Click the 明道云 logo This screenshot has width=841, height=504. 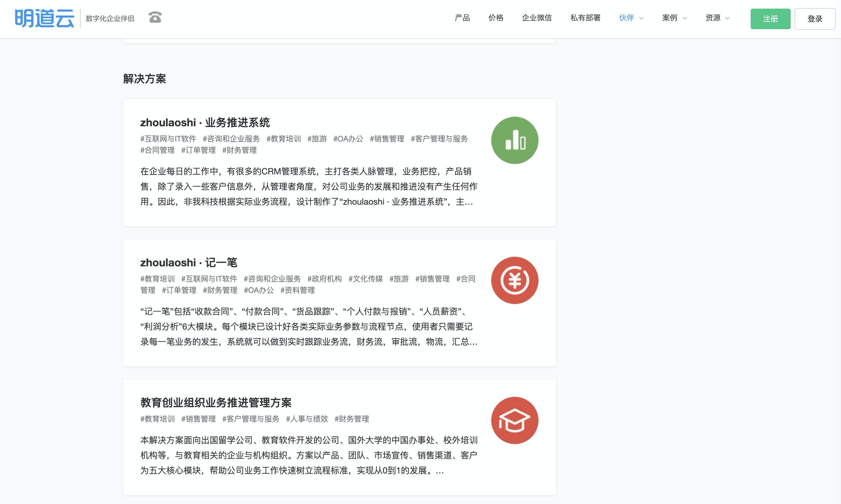click(45, 18)
